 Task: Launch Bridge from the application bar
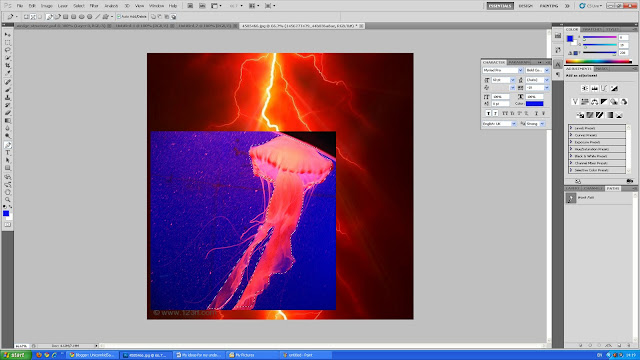pyautogui.click(x=190, y=6)
